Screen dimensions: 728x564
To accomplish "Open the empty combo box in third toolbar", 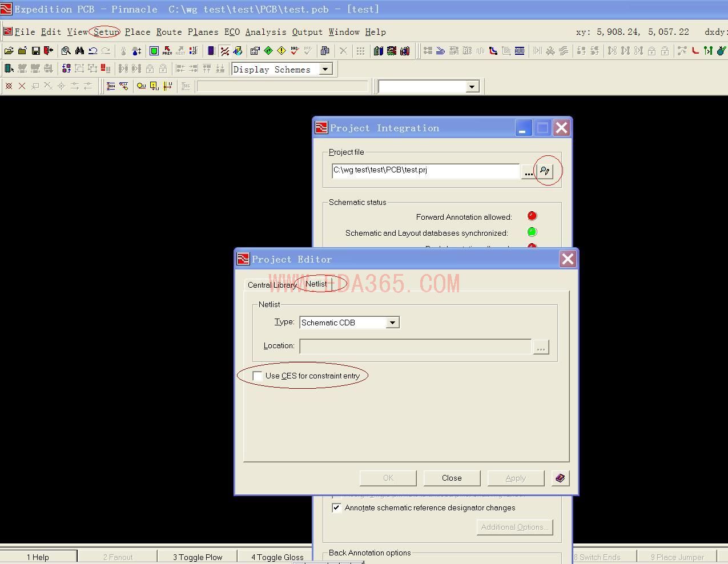I will [472, 87].
